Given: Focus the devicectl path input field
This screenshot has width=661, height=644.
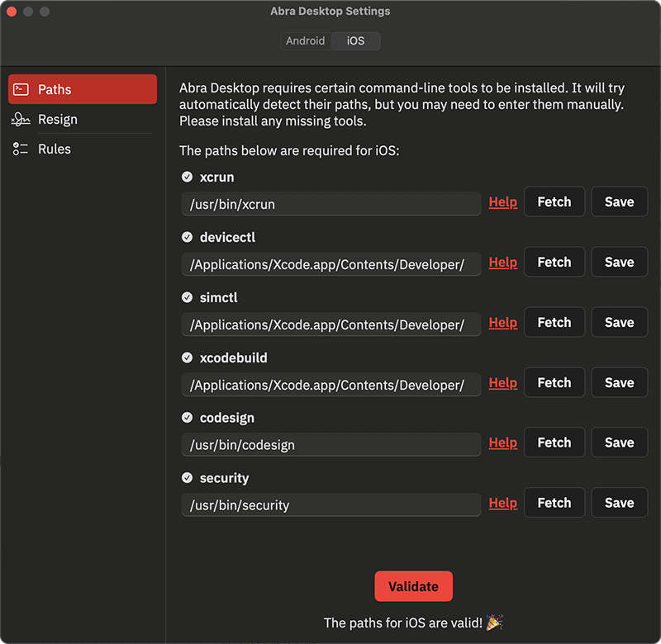Looking at the screenshot, I should pos(331,264).
